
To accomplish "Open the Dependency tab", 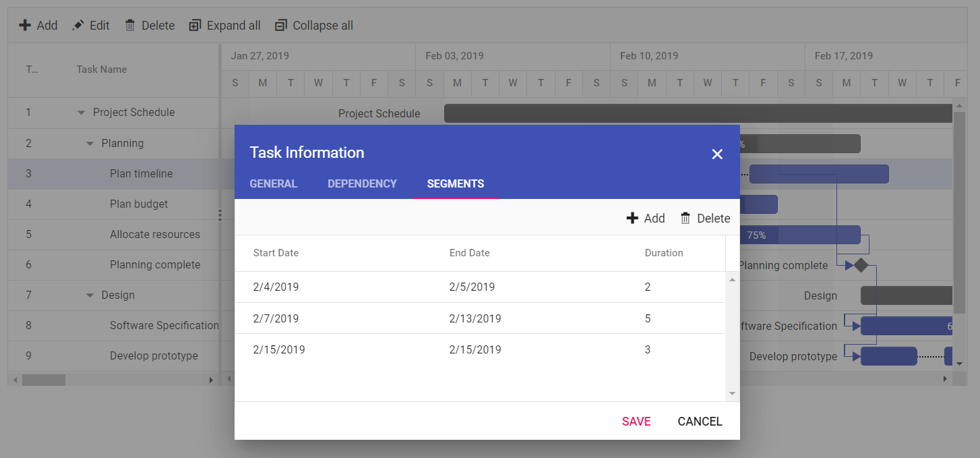I will (362, 183).
